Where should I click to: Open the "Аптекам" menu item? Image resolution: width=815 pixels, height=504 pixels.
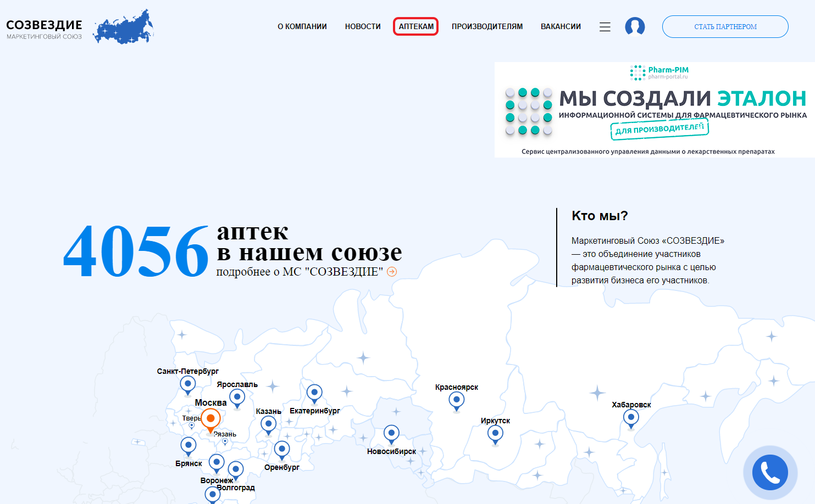point(416,26)
